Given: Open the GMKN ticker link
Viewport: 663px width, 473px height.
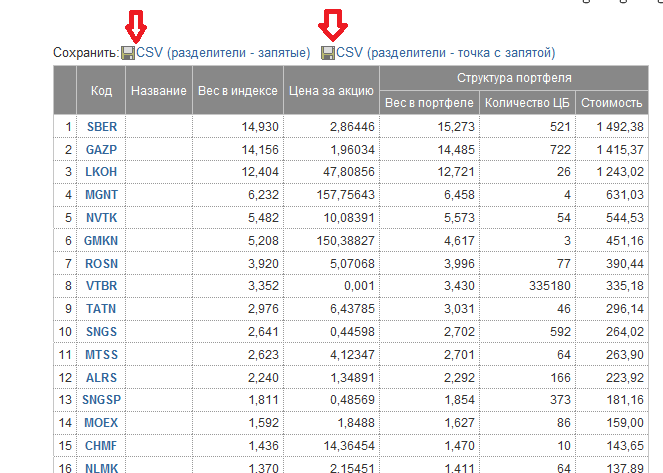Looking at the screenshot, I should coord(102,240).
